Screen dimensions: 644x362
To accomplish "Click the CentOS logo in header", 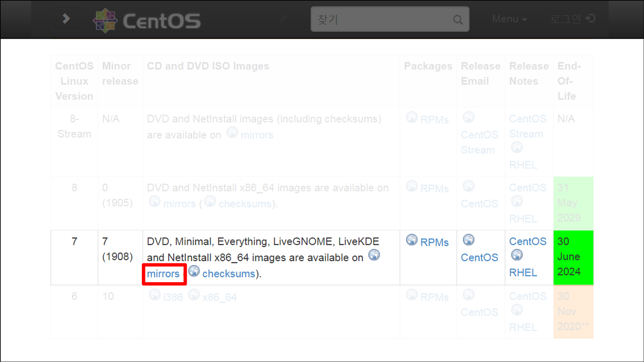I will (x=147, y=20).
